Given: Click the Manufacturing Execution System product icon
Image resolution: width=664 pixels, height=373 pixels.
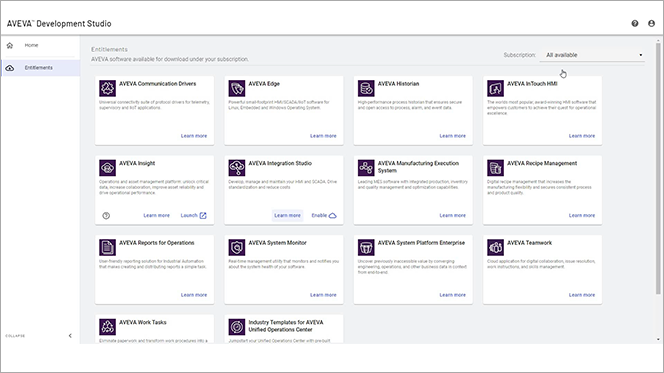Looking at the screenshot, I should pyautogui.click(x=366, y=168).
